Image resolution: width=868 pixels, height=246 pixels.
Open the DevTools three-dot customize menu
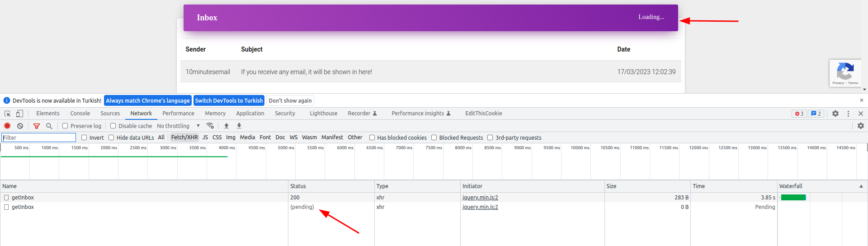tap(848, 114)
